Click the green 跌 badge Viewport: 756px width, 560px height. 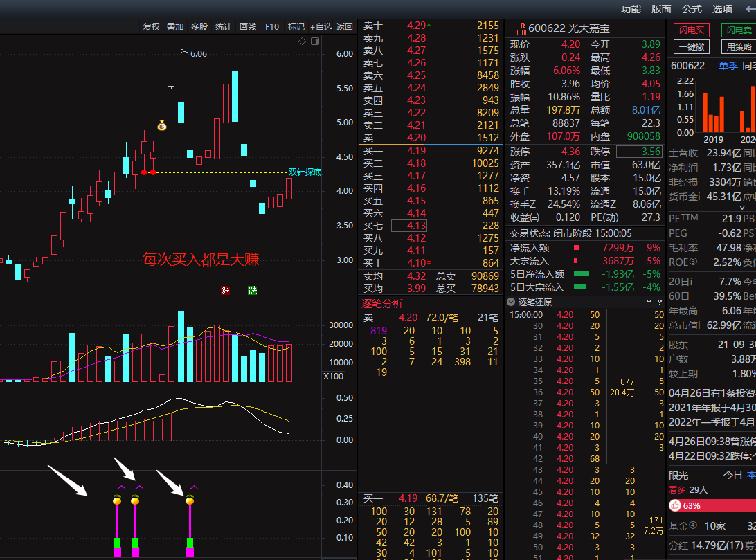pyautogui.click(x=252, y=290)
